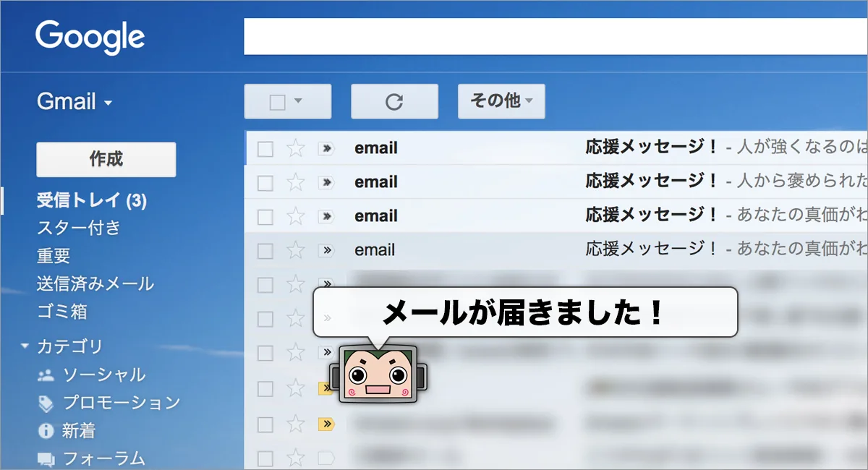The height and width of the screenshot is (470, 868).
Task: Star the email 人から褒められた
Action: coord(295,182)
